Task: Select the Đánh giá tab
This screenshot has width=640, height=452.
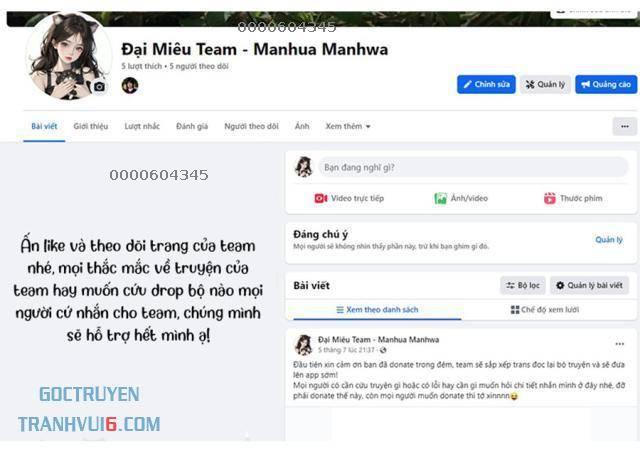Action: tap(192, 126)
